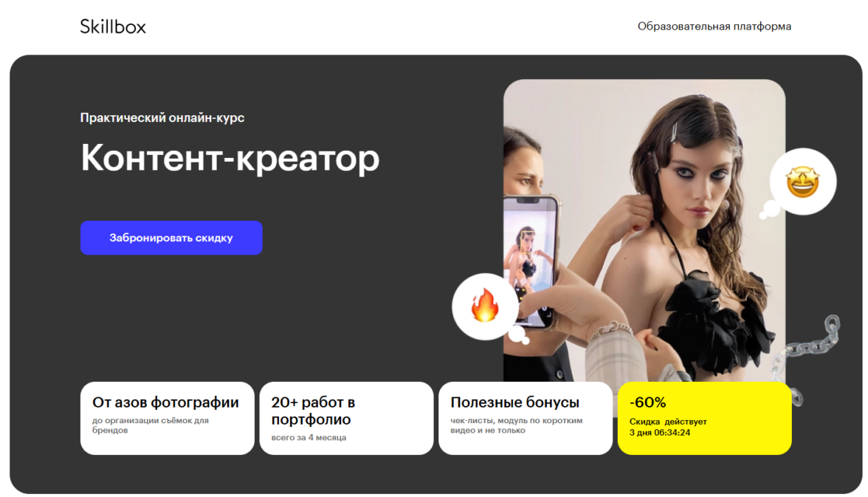Click 'до организации съёмок для брендов' text
This screenshot has height=497, width=868.
151,425
